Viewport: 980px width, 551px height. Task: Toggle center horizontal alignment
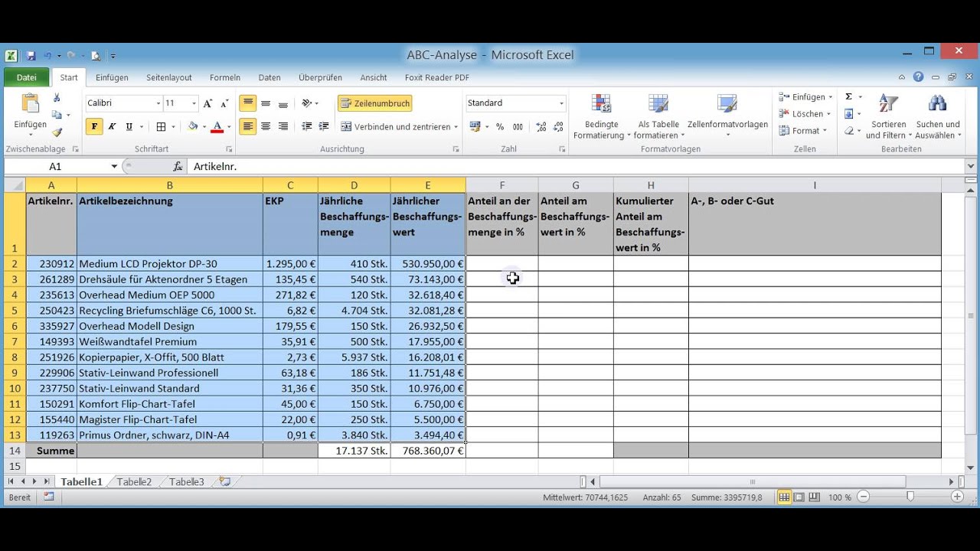[265, 127]
